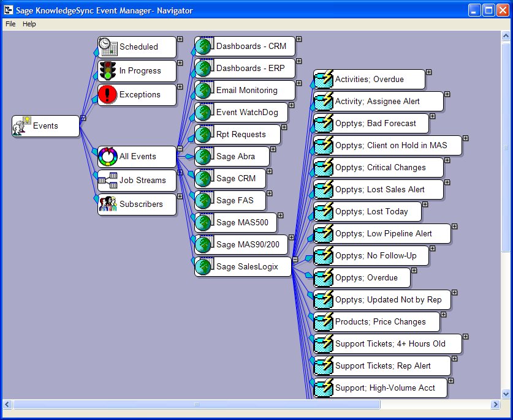Click the Sage Abra globe icon
513x420 pixels.
click(205, 157)
